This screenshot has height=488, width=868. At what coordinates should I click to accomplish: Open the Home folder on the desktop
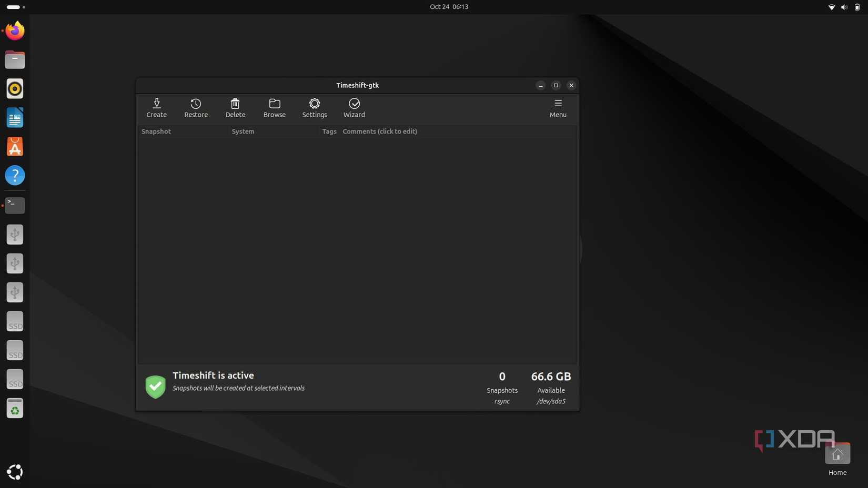[836, 453]
